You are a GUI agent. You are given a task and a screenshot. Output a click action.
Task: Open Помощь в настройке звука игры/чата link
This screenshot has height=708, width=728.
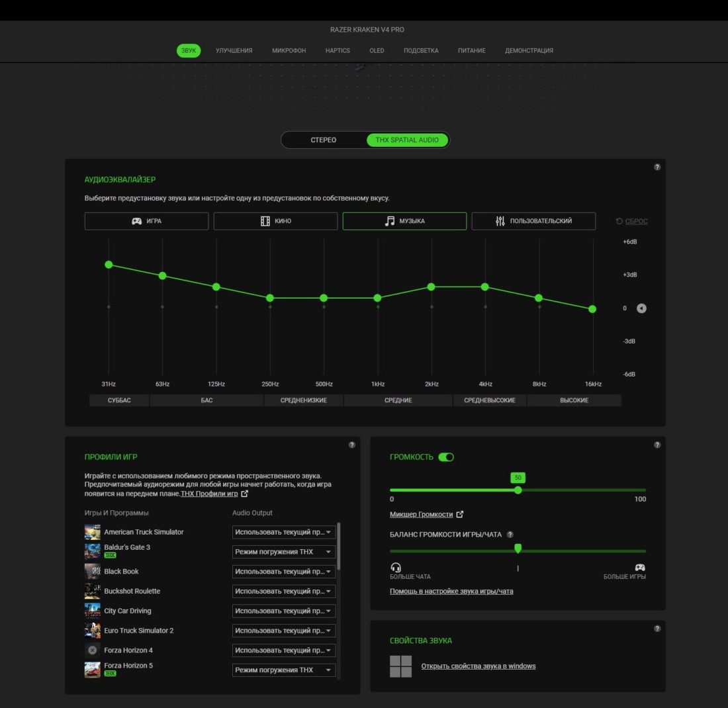point(451,591)
